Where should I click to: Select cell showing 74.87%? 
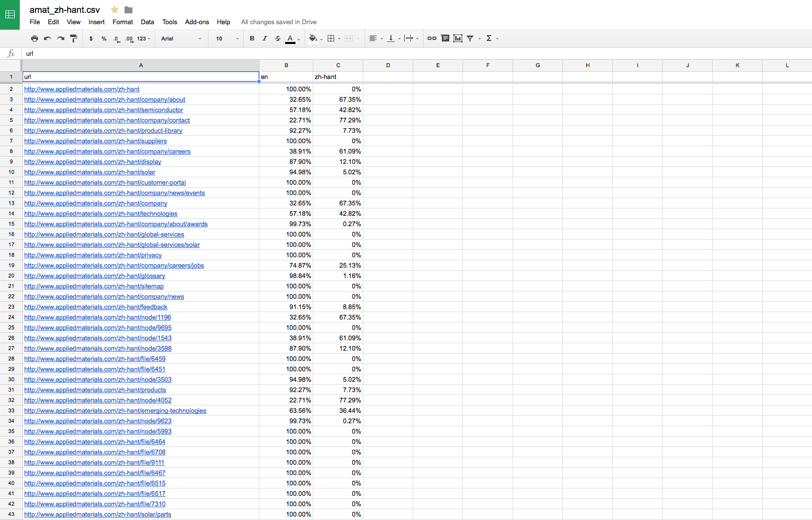point(286,265)
